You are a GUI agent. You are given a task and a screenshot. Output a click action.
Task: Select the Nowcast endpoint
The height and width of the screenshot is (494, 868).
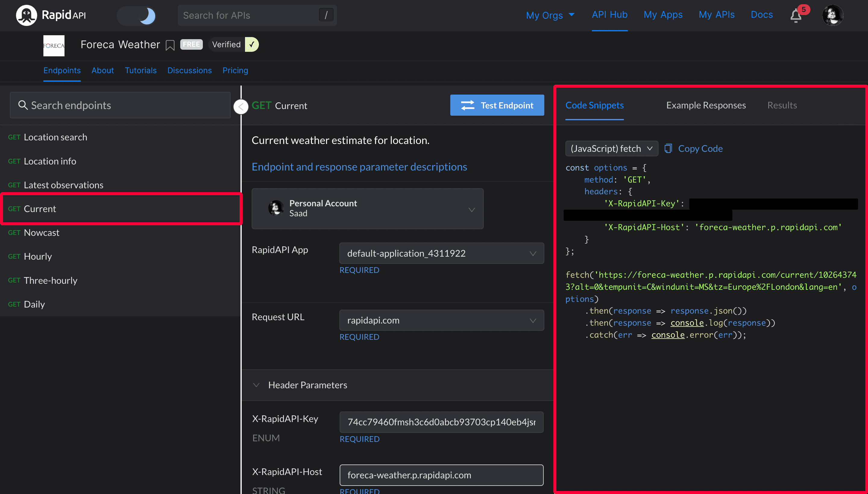120,233
